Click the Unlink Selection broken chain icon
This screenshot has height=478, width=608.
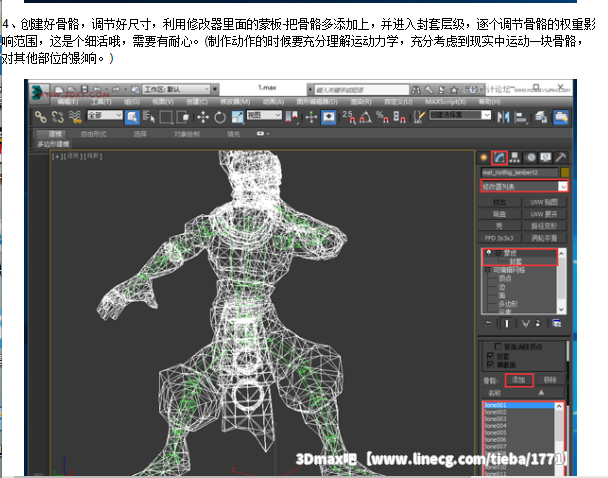(58, 117)
